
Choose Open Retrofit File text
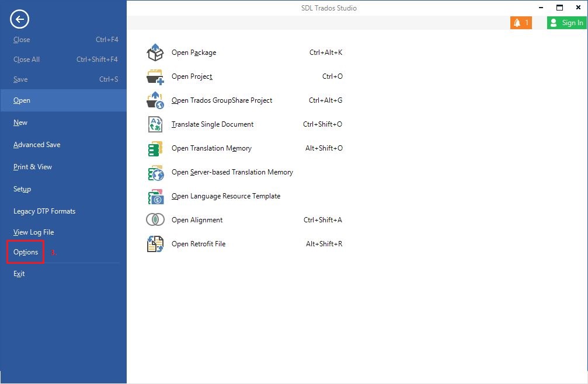coord(199,244)
